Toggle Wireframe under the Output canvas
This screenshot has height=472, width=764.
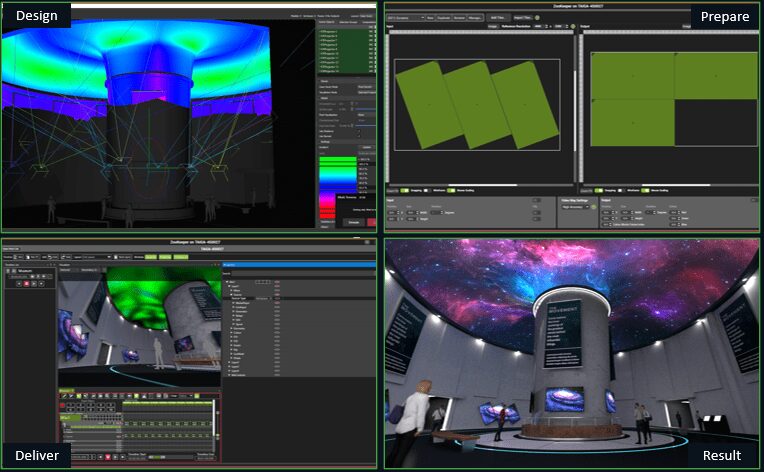click(621, 190)
